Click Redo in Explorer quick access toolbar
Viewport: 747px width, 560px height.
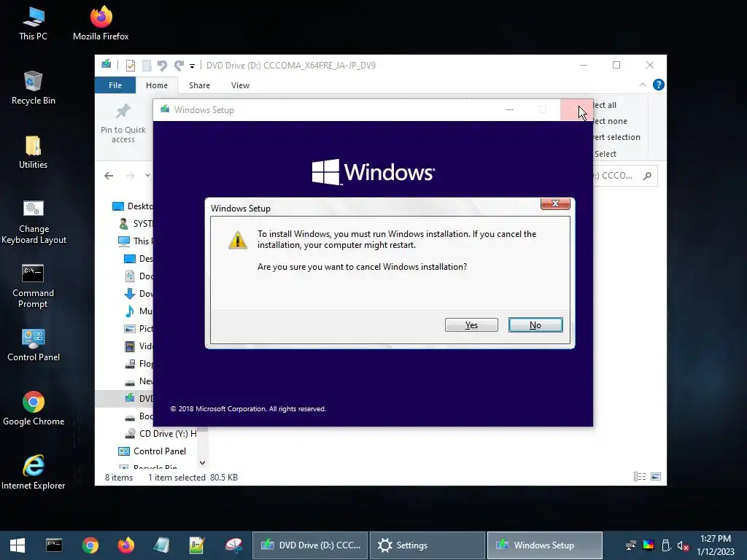point(179,65)
